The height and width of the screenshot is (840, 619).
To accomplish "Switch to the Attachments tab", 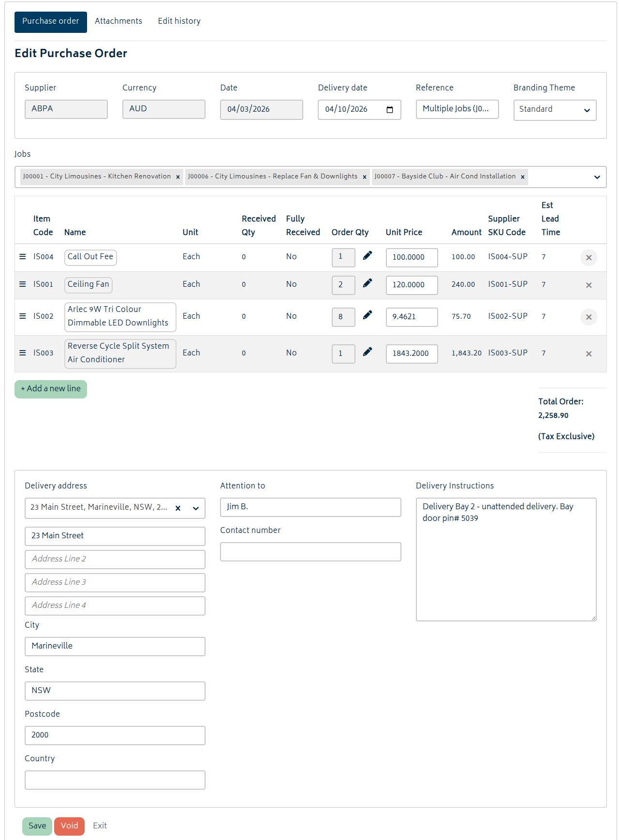I will [118, 21].
